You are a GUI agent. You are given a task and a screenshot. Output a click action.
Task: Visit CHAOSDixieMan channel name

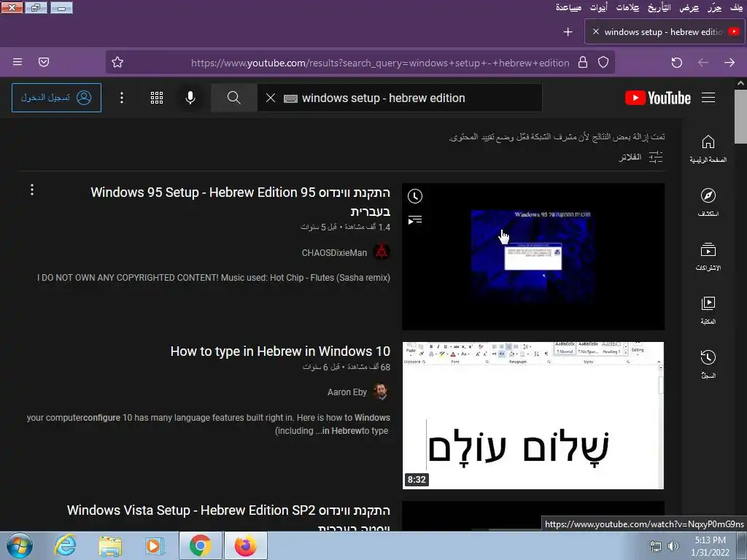click(334, 253)
